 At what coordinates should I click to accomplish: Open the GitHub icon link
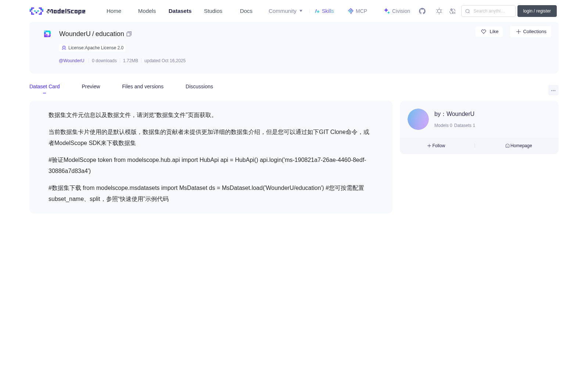click(422, 11)
